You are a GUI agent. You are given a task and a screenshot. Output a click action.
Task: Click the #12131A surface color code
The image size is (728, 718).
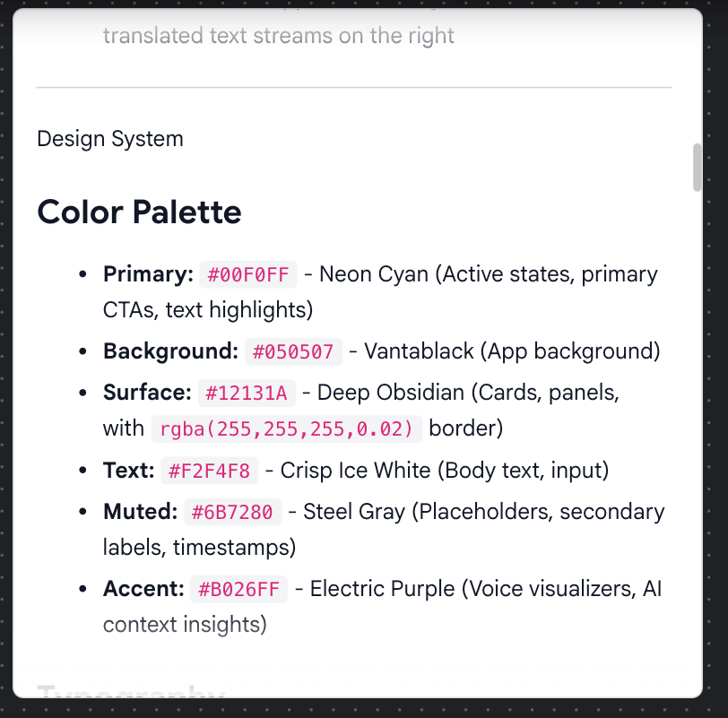[x=246, y=393]
